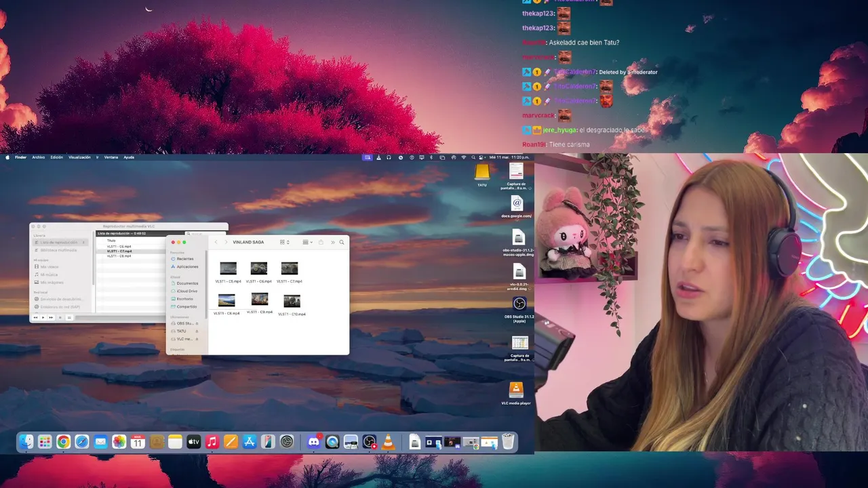Toggle VLC playlist view button
The width and height of the screenshot is (868, 488).
click(68, 318)
